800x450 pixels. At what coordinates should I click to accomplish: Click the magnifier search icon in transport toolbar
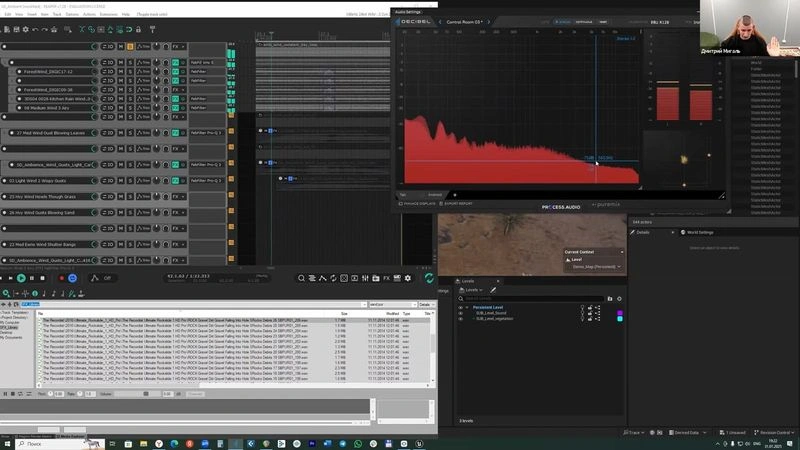pyautogui.click(x=302, y=278)
